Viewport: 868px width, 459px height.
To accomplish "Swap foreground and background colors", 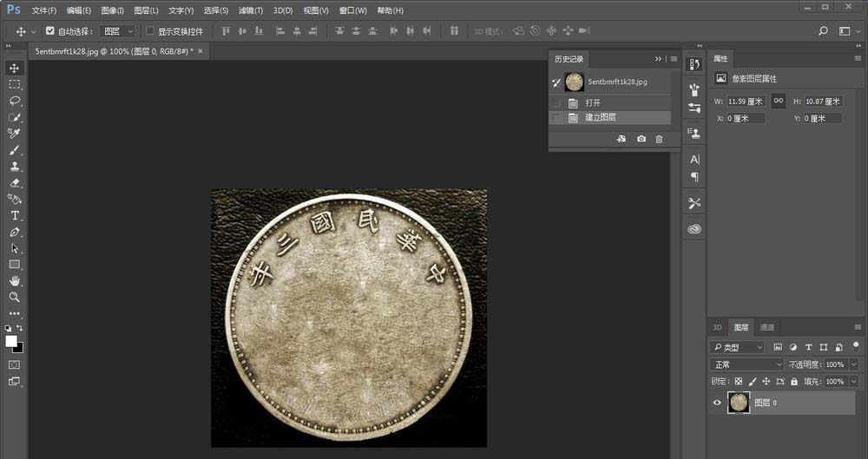I will click(x=19, y=328).
